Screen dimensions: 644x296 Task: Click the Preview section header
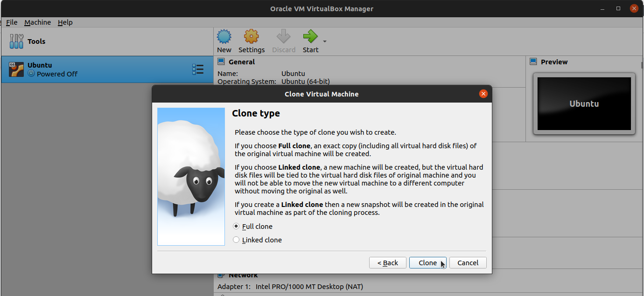(554, 62)
